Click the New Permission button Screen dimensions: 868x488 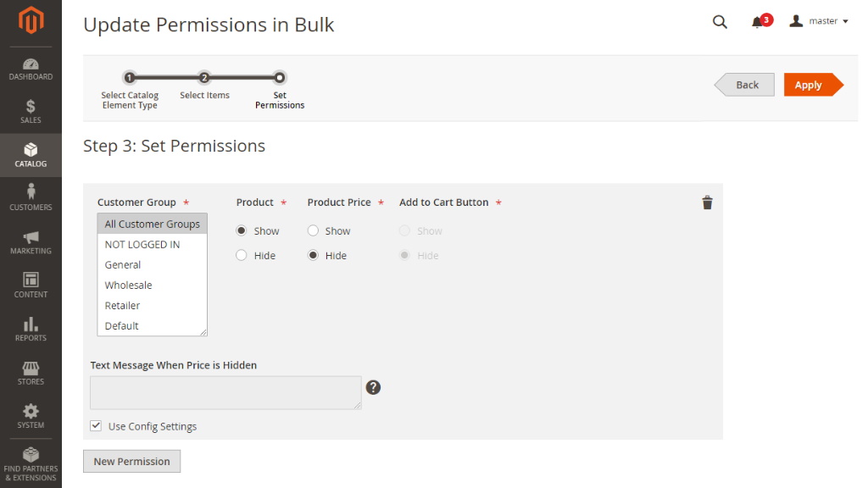tap(131, 461)
